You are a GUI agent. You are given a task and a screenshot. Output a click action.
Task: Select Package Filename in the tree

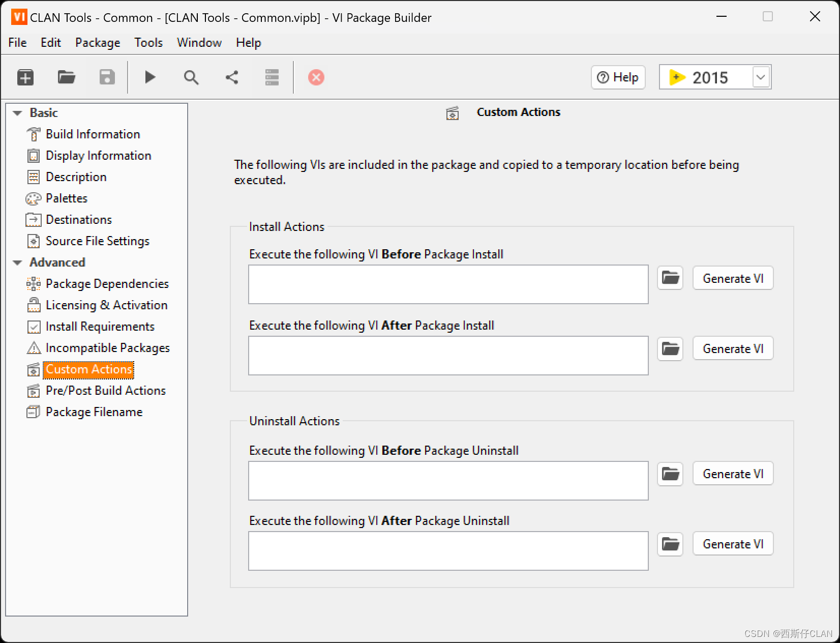click(x=94, y=412)
